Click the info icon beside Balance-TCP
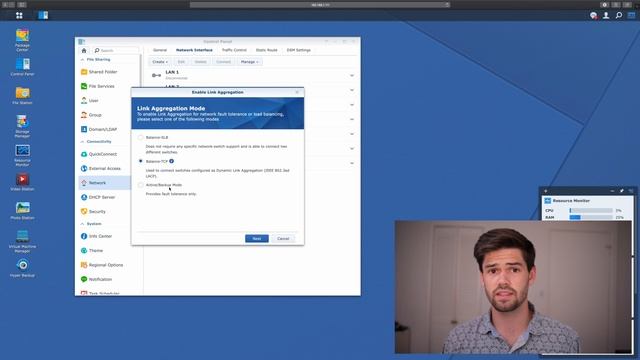The image size is (640, 360). click(171, 161)
